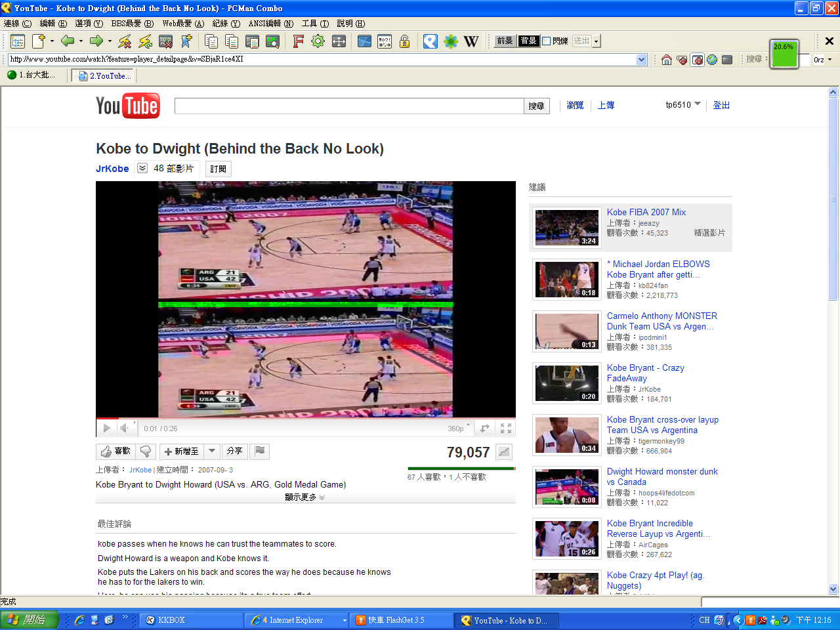Click the reconnect lightning icon
The image size is (840, 630).
145,41
